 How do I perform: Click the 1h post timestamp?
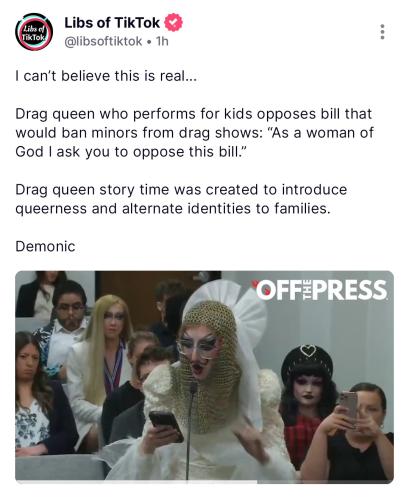(162, 41)
